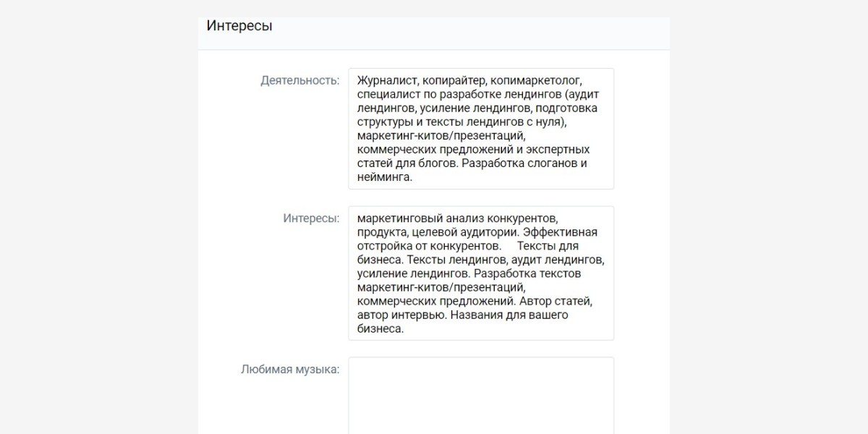Click the words автор интервью
The image size is (868, 434).
pyautogui.click(x=399, y=315)
